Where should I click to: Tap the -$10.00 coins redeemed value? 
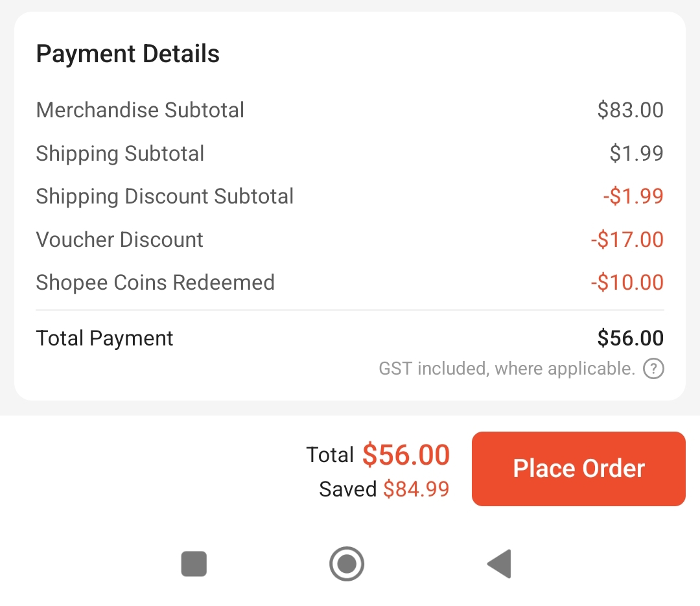coord(627,283)
